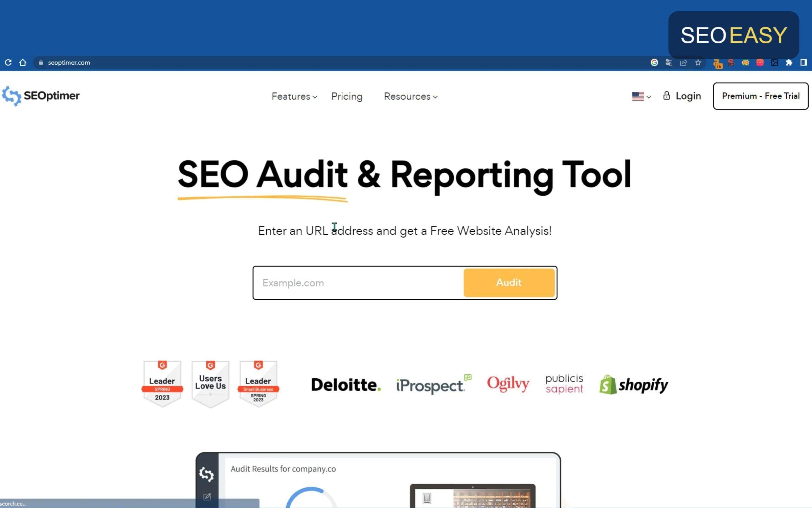Viewport: 812px width, 508px height.
Task: Open the SQ SEOquake extension icon
Action: click(745, 62)
